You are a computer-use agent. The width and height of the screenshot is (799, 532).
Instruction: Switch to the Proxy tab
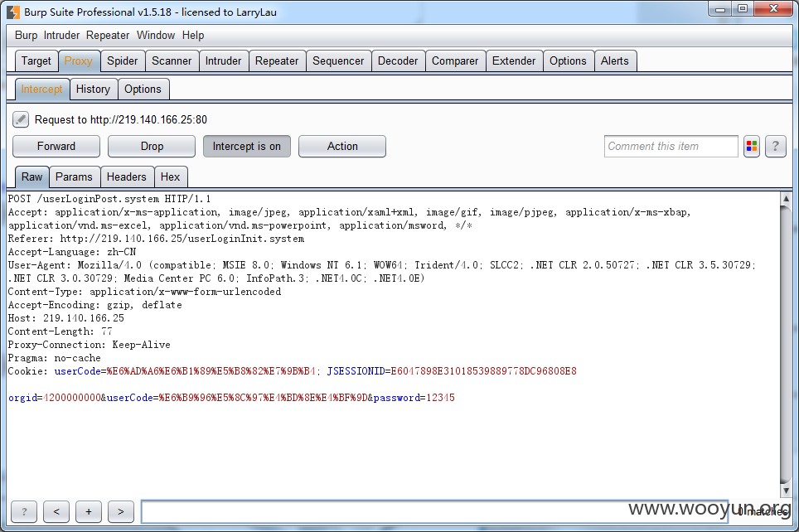point(79,61)
